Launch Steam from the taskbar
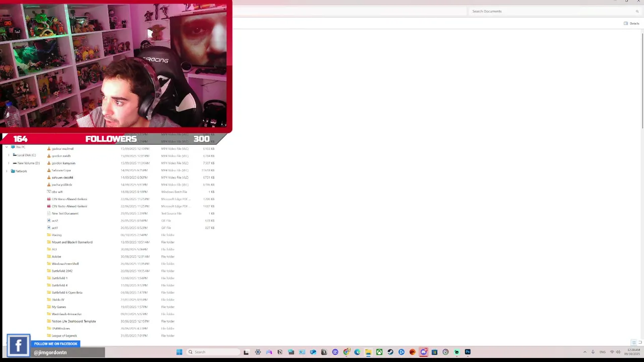The image size is (644, 362). 390,352
